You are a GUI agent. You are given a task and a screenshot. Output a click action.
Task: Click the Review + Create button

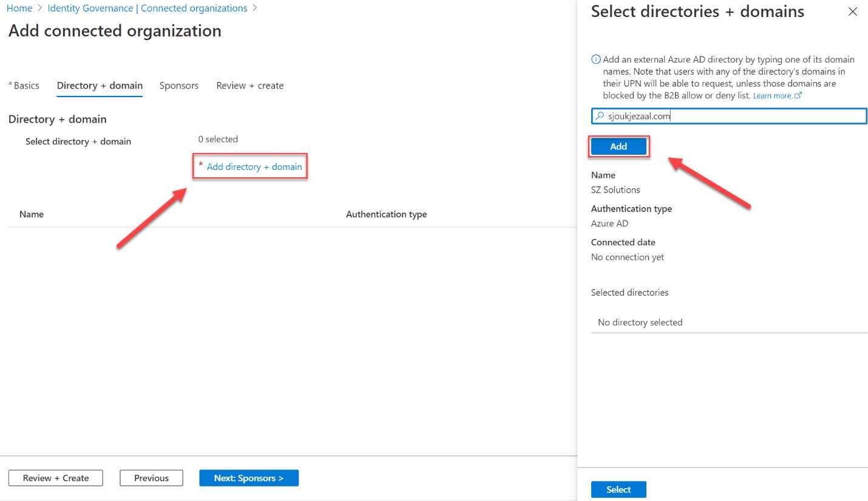56,478
